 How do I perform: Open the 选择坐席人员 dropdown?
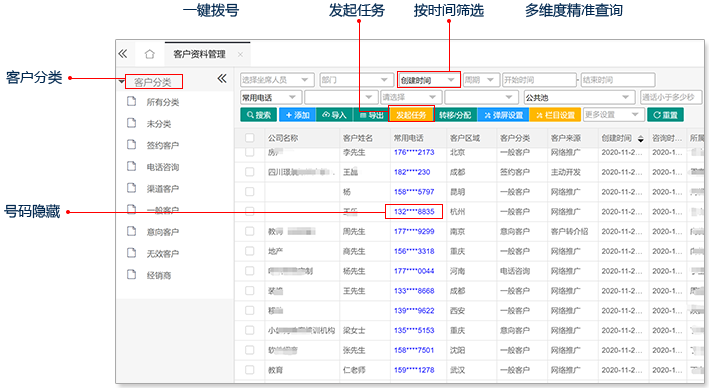[277, 80]
